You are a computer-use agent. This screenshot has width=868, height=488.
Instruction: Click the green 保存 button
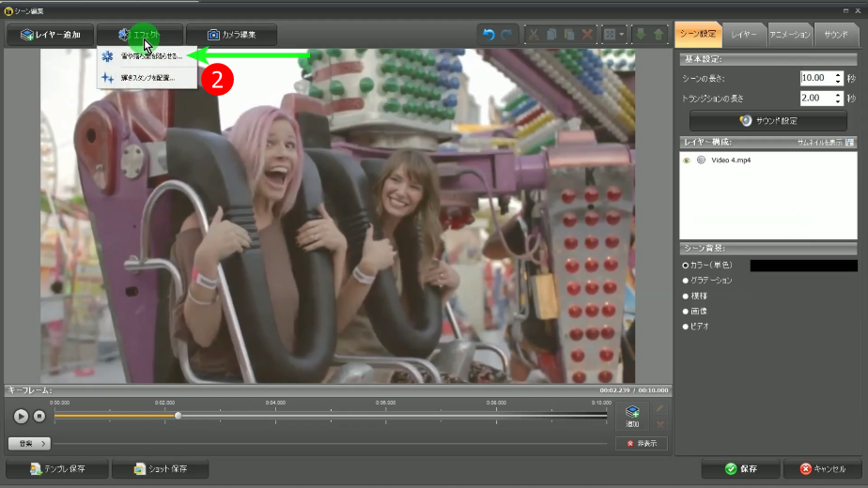click(x=741, y=468)
